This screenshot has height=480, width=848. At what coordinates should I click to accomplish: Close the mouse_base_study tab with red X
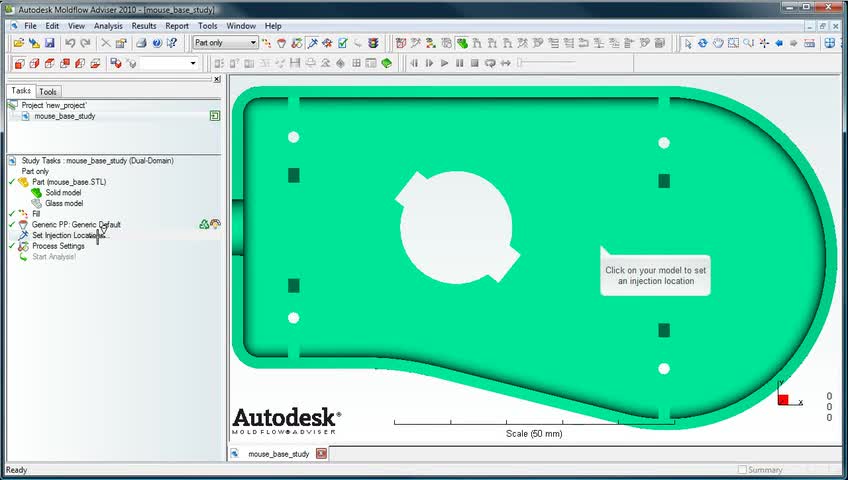click(x=321, y=454)
